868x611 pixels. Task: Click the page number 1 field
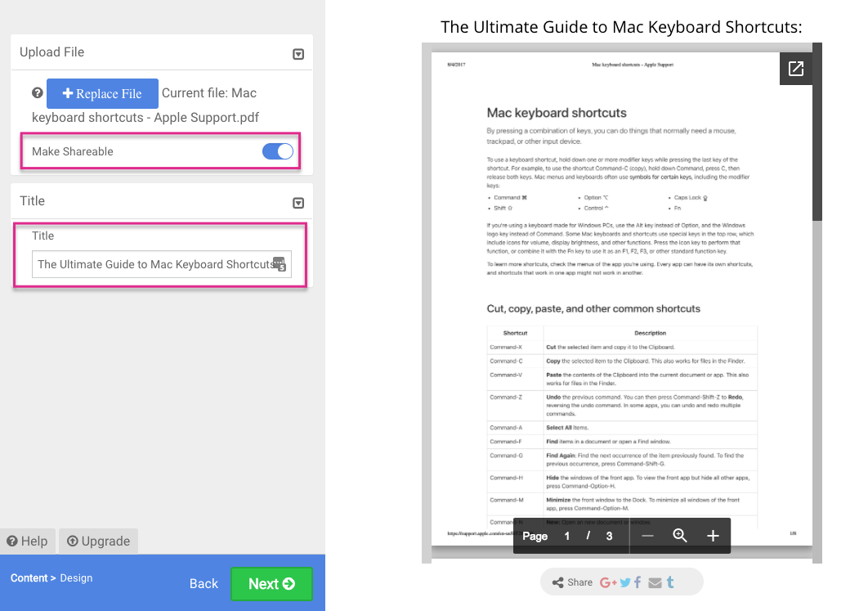(x=567, y=537)
